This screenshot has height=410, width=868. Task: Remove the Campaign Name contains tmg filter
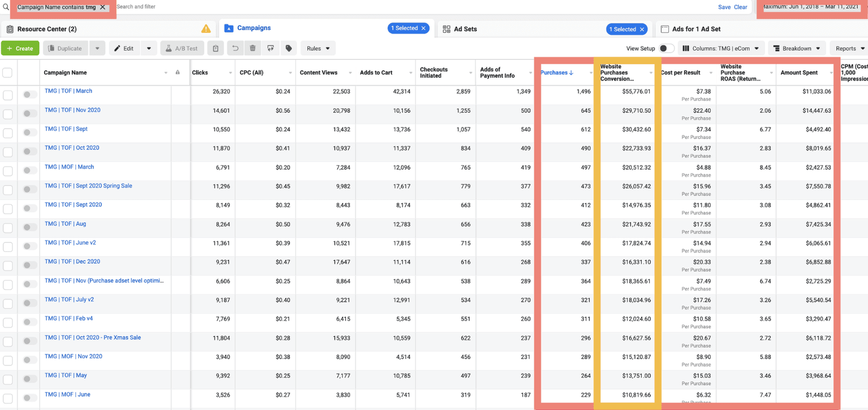tap(102, 8)
